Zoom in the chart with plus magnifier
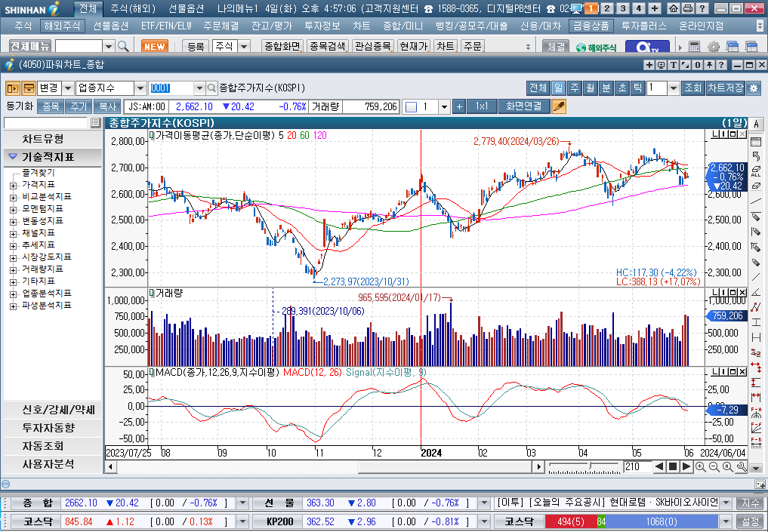The width and height of the screenshot is (768, 532). [701, 467]
